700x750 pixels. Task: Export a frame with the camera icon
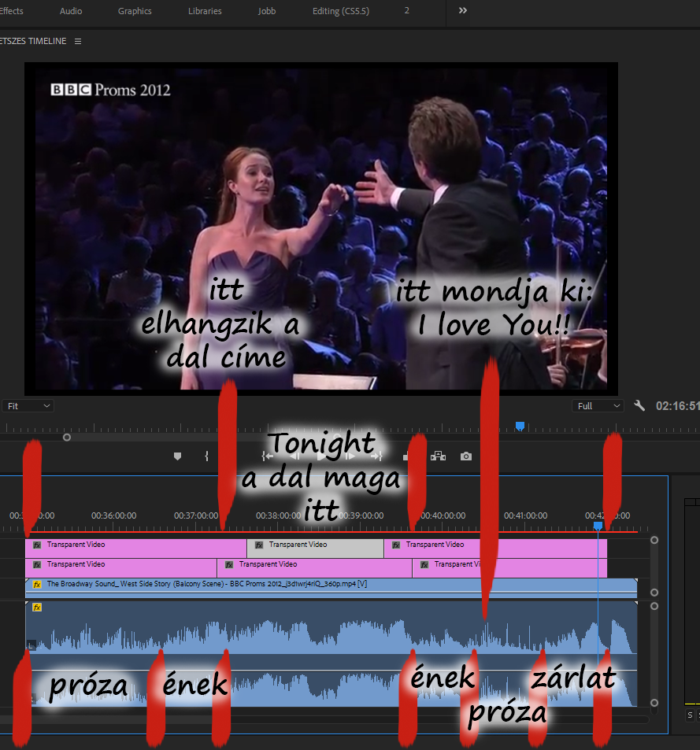tap(465, 456)
